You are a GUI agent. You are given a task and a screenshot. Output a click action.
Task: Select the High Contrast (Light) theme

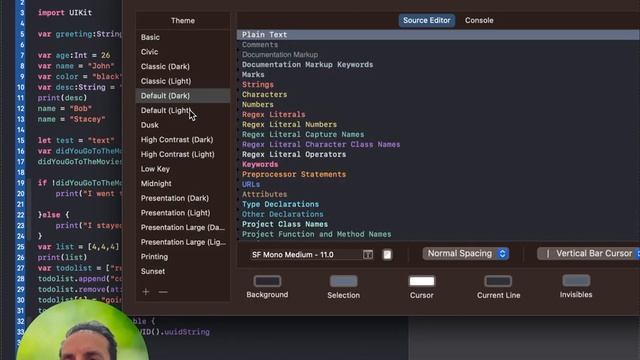tap(183, 155)
